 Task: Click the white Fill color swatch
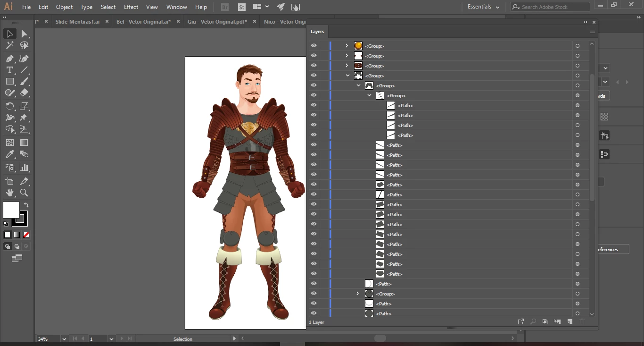tap(11, 210)
